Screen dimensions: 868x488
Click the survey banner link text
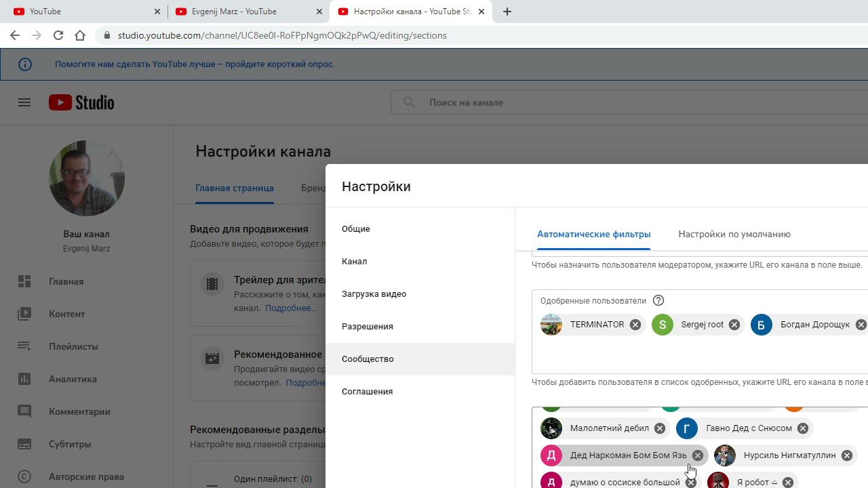[195, 64]
